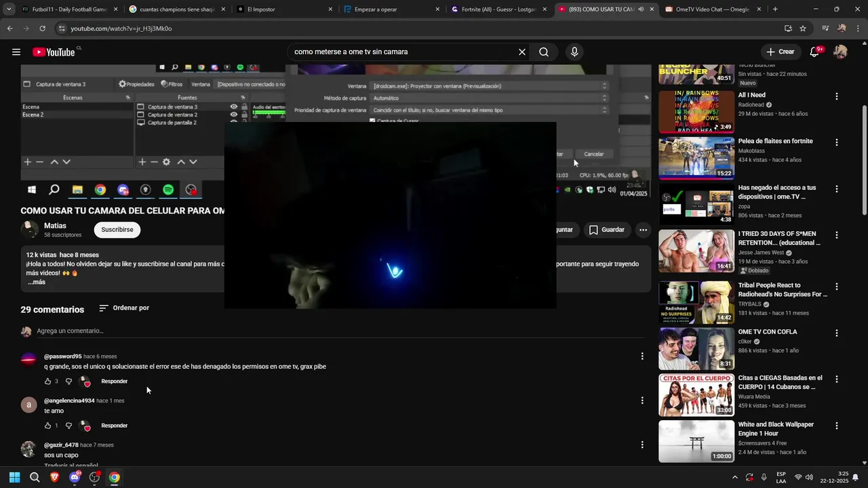Open the YouTube guide hamburger menu

16,52
